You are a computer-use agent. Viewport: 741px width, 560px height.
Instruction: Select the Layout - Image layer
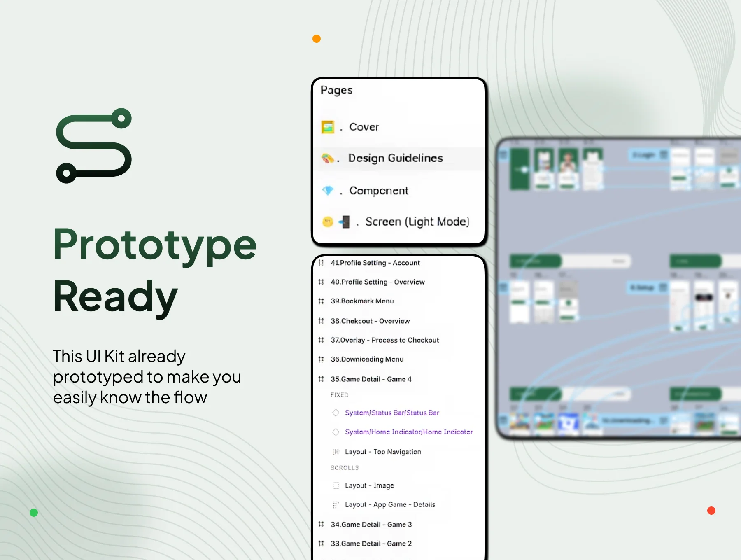point(369,485)
